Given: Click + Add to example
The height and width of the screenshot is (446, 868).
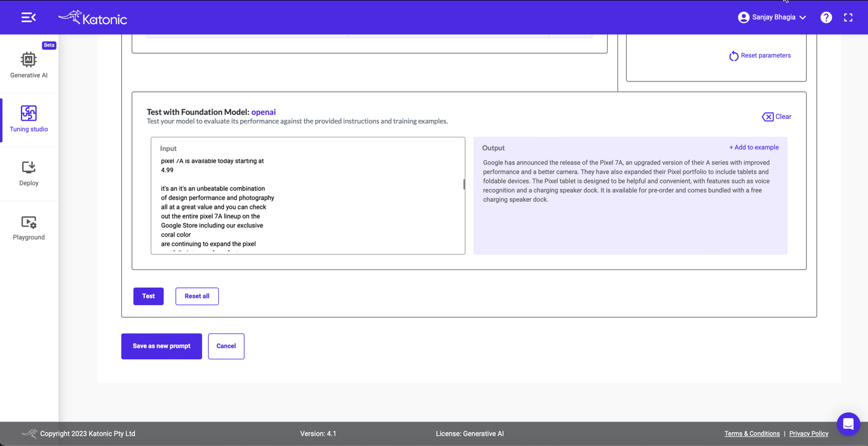Looking at the screenshot, I should pos(754,147).
